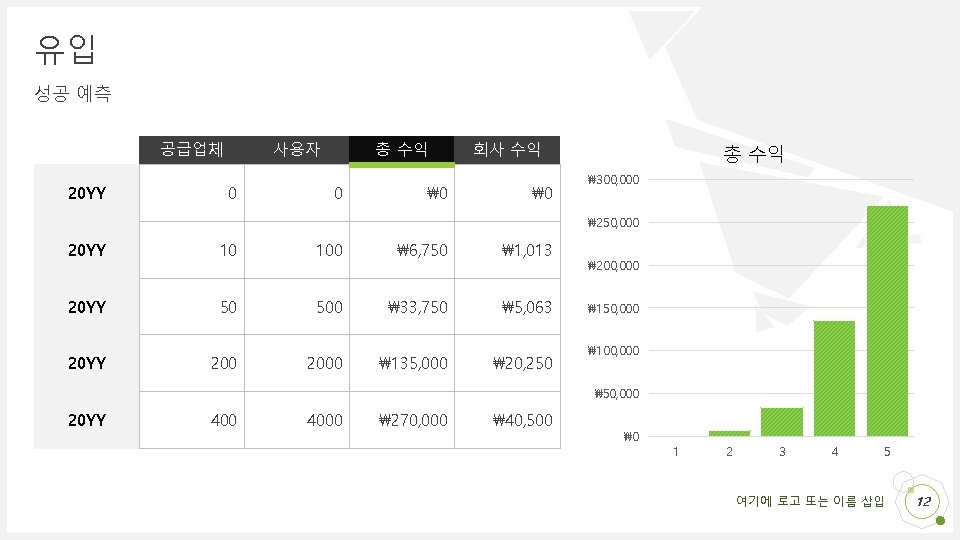Click the ₩33,750 total revenue cell
The image size is (960, 540).
tap(402, 307)
